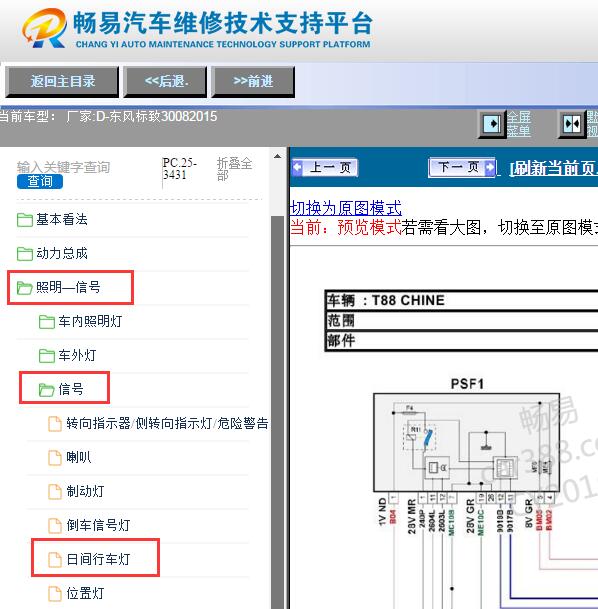The height and width of the screenshot is (609, 598).
Task: Click the split-view arrows icon
Action: (x=572, y=124)
